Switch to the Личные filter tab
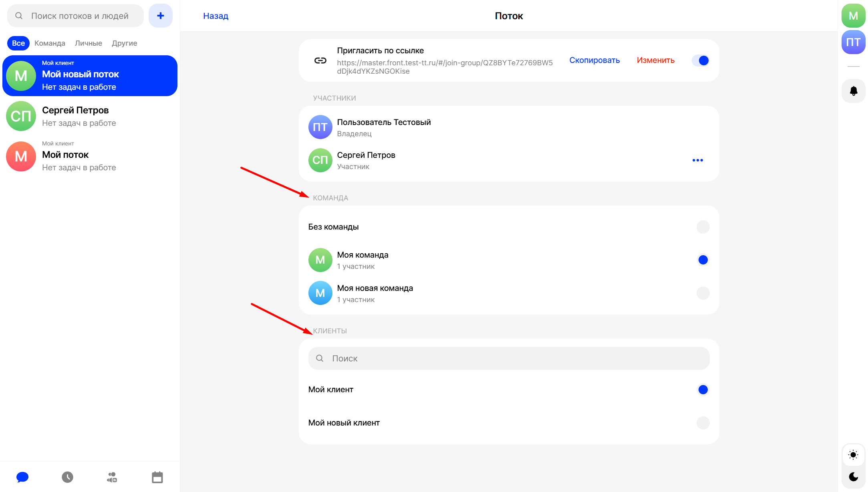The height and width of the screenshot is (492, 868). point(88,43)
